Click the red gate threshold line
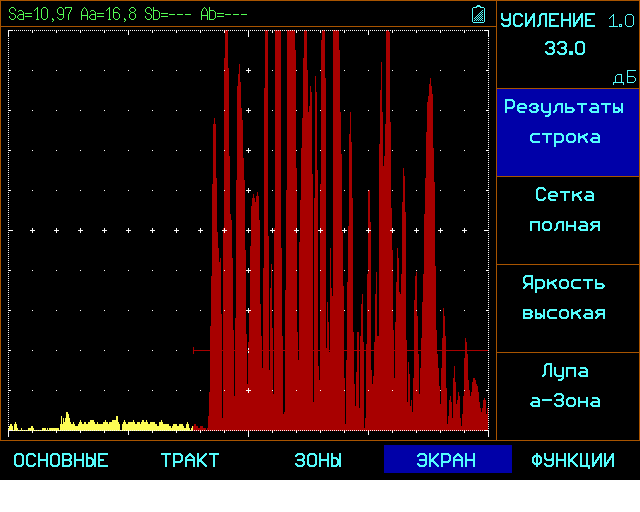640x512 pixels. tap(341, 350)
